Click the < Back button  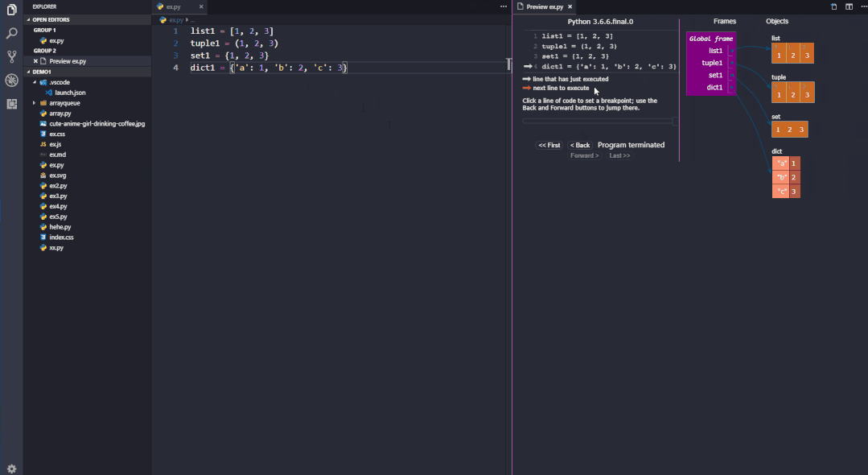[580, 145]
